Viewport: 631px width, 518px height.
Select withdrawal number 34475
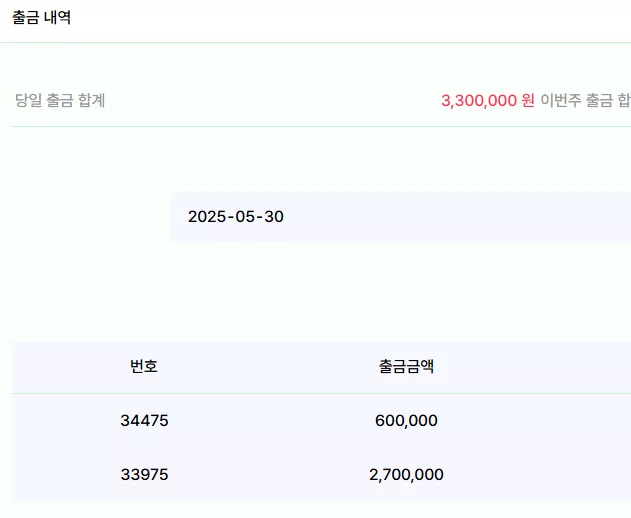point(144,421)
